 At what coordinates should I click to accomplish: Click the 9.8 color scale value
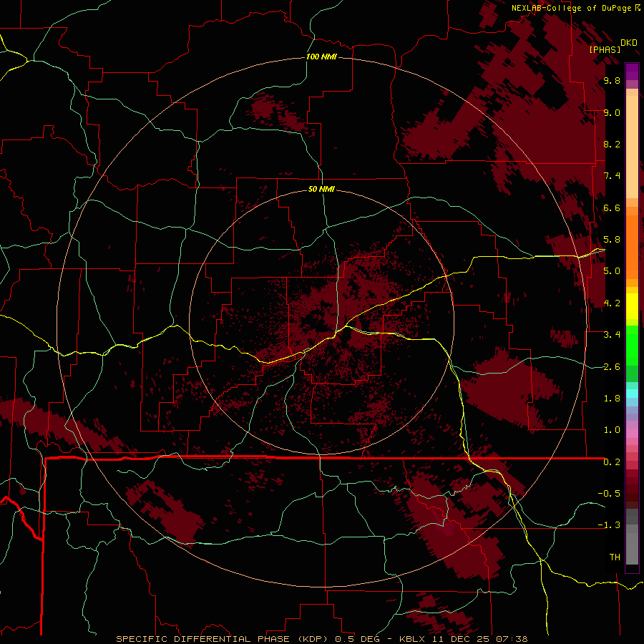[612, 80]
